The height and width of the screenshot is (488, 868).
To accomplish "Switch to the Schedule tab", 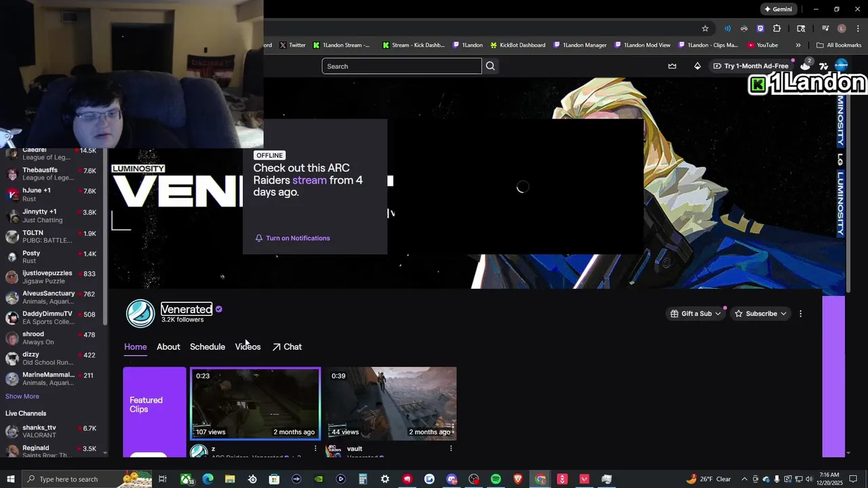I will (208, 346).
